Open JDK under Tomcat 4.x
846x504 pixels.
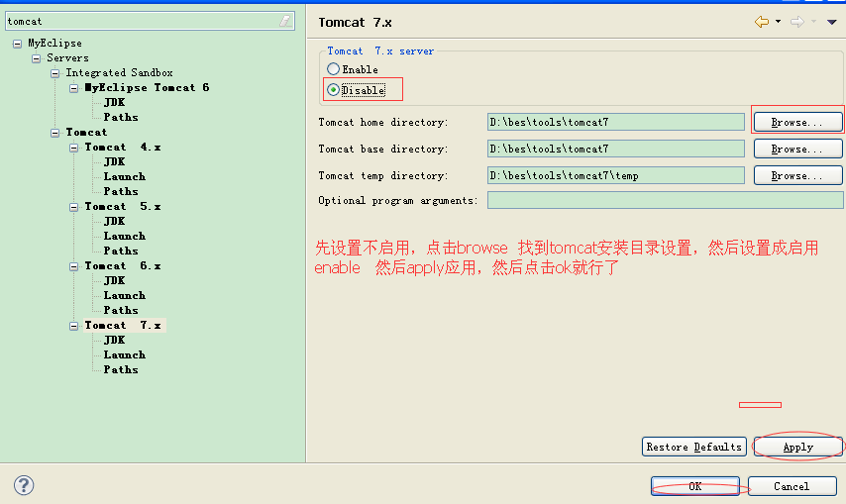(114, 161)
